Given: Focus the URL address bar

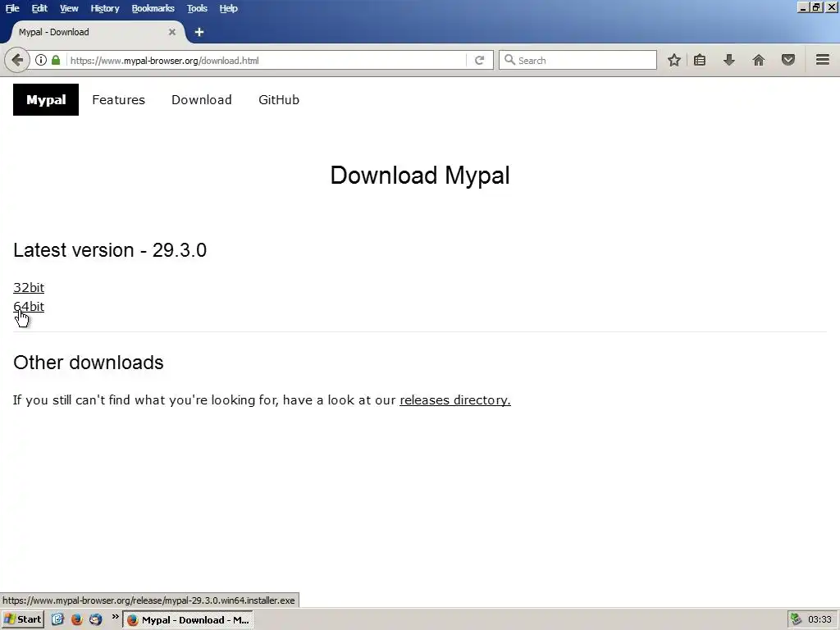Looking at the screenshot, I should coord(266,60).
